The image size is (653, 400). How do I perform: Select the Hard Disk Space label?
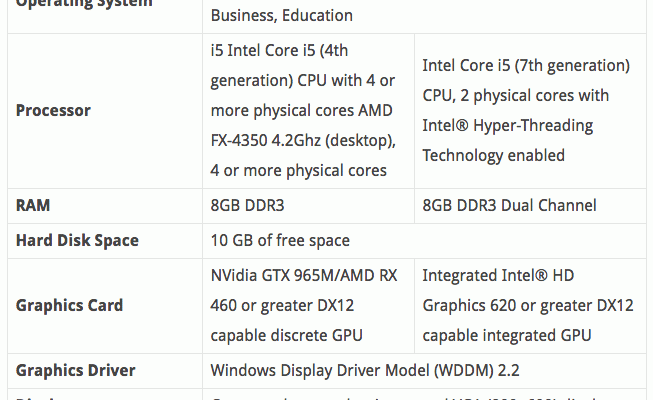(x=77, y=240)
